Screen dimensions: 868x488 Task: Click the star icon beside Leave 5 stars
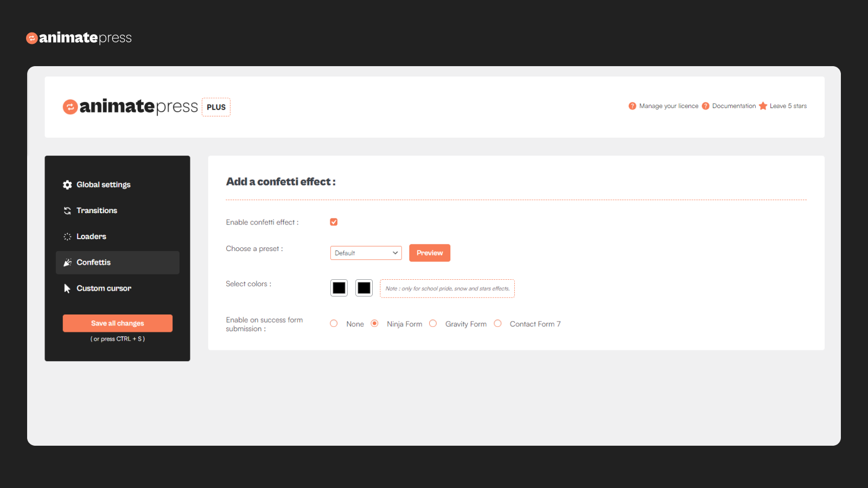[x=763, y=106]
